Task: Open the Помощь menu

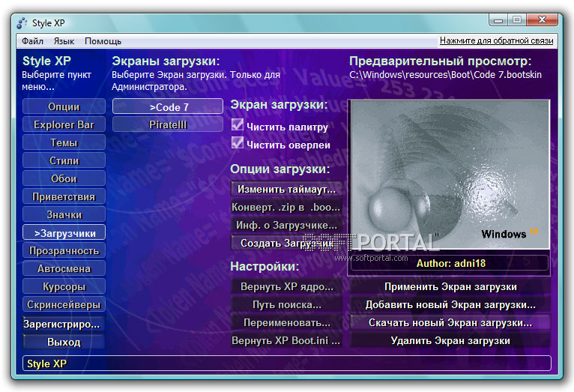Action: (103, 41)
